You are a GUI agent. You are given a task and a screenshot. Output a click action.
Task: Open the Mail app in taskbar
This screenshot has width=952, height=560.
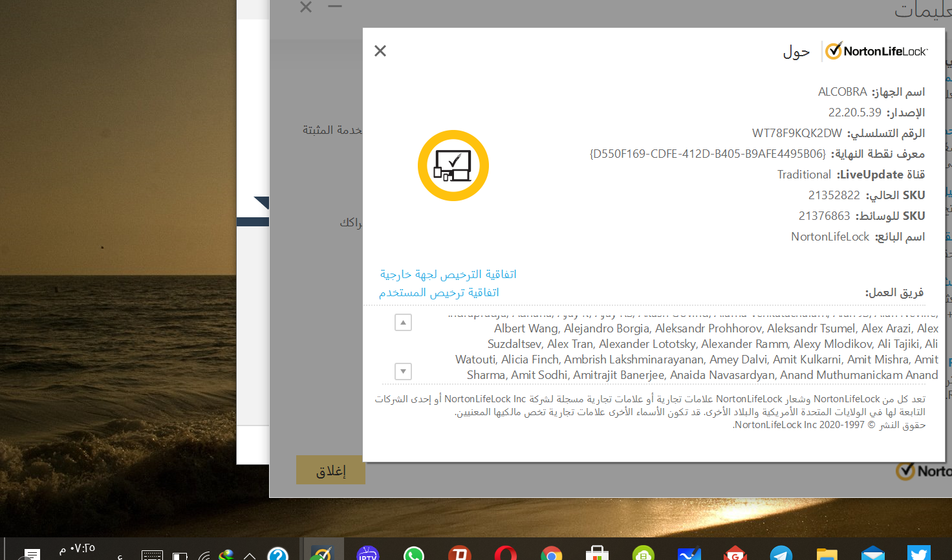[872, 554]
